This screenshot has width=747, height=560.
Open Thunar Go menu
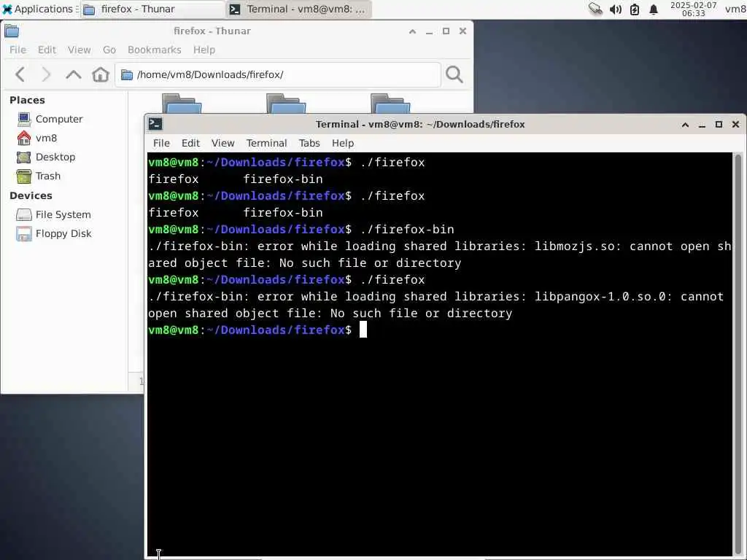(109, 50)
